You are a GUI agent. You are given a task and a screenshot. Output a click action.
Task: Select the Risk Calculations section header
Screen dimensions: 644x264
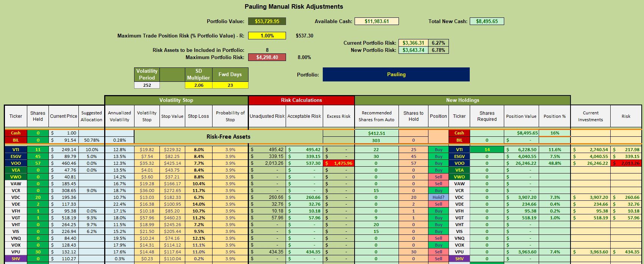point(302,100)
